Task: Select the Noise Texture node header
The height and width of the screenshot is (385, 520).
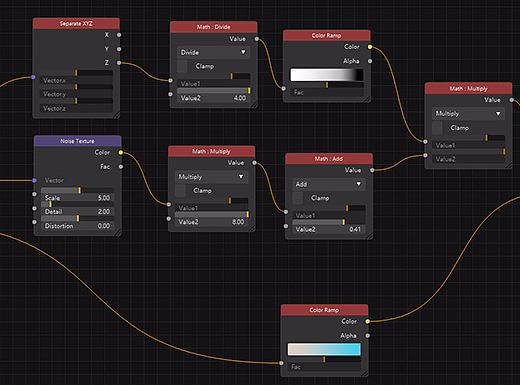Action: (78, 141)
